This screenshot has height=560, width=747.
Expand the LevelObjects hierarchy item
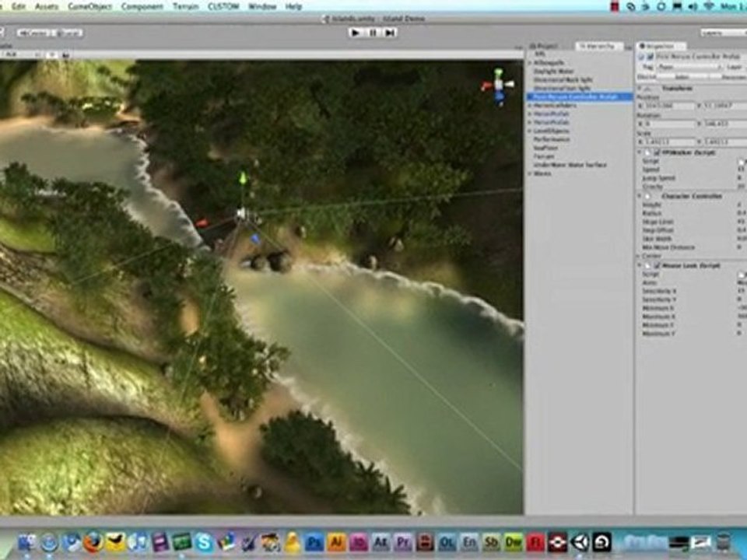530,131
